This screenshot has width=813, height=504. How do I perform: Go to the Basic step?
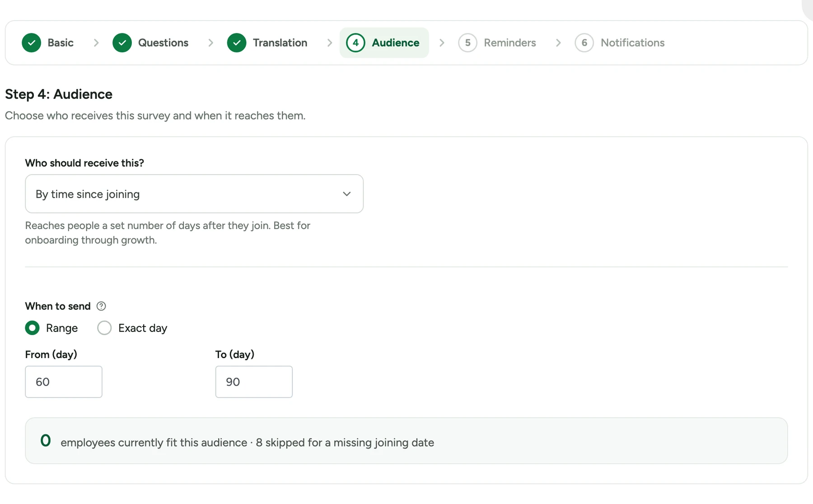click(x=47, y=43)
